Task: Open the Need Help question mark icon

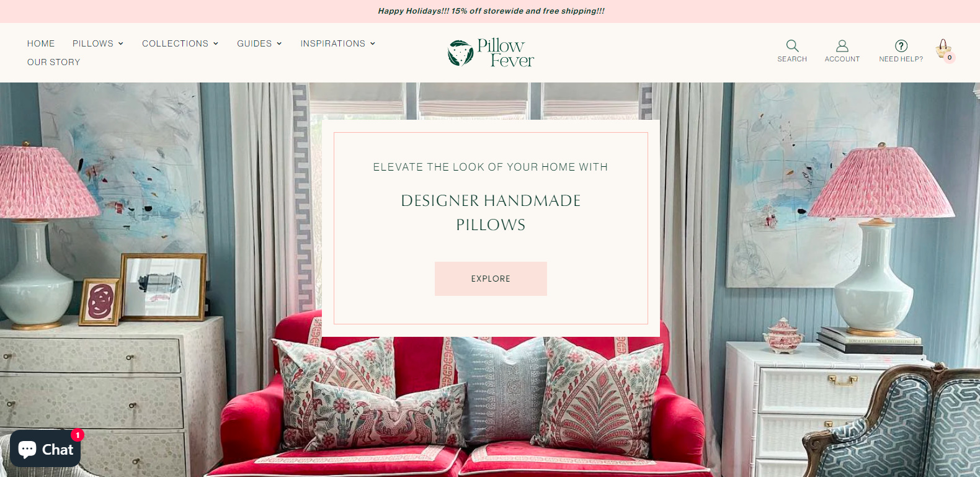Action: 901,46
